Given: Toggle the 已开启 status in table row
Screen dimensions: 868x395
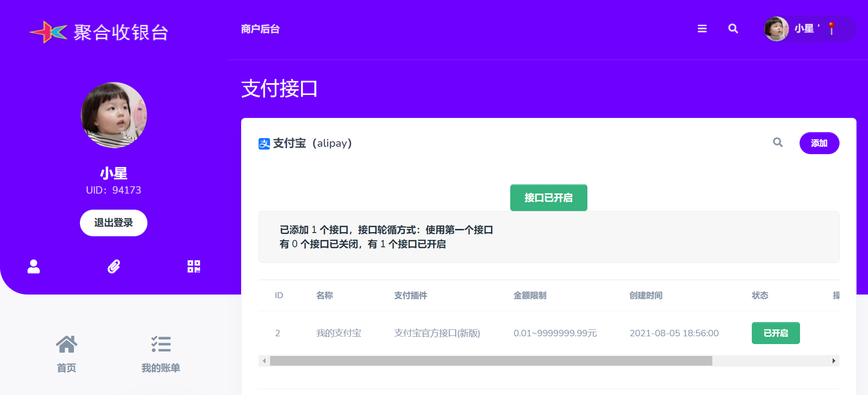Looking at the screenshot, I should pyautogui.click(x=775, y=333).
